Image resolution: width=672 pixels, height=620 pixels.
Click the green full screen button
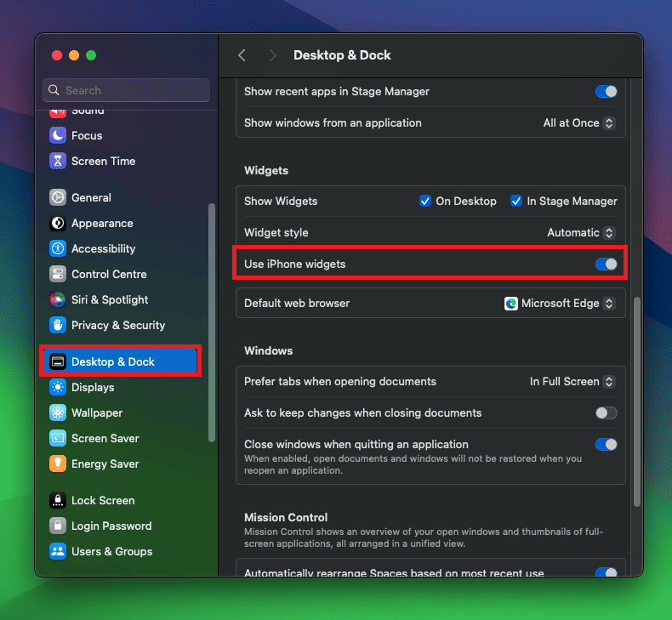91,55
